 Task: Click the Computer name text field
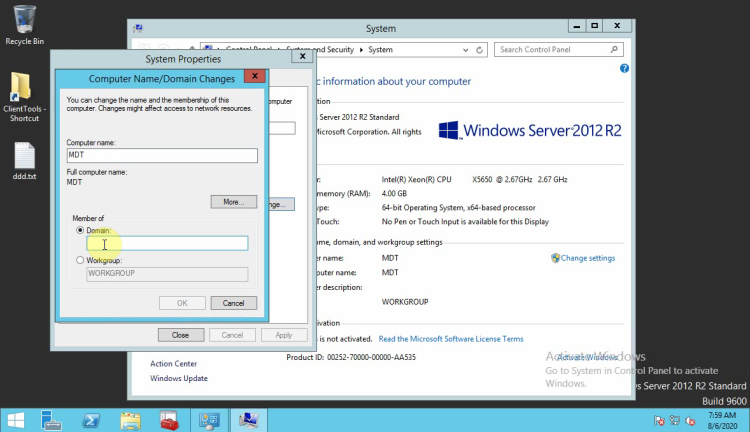[x=162, y=156]
